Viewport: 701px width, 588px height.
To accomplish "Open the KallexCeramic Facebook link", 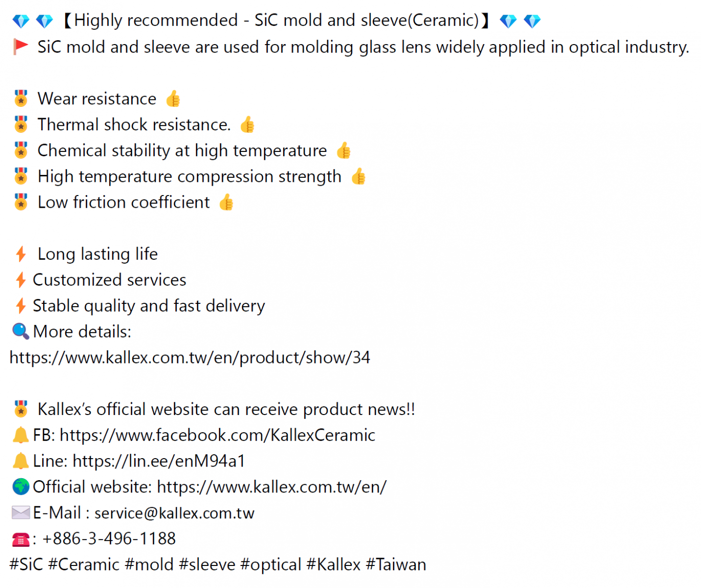I will point(218,435).
